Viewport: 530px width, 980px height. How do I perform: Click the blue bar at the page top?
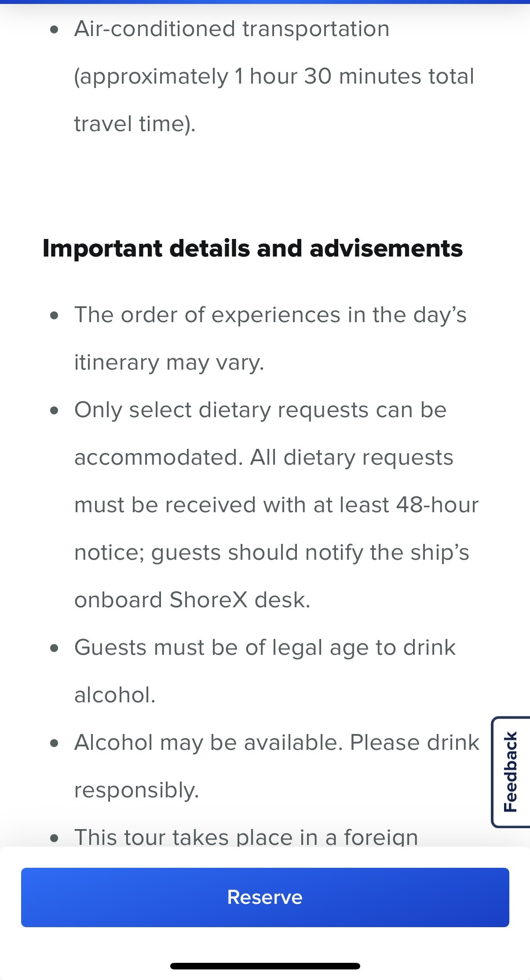pyautogui.click(x=265, y=2)
